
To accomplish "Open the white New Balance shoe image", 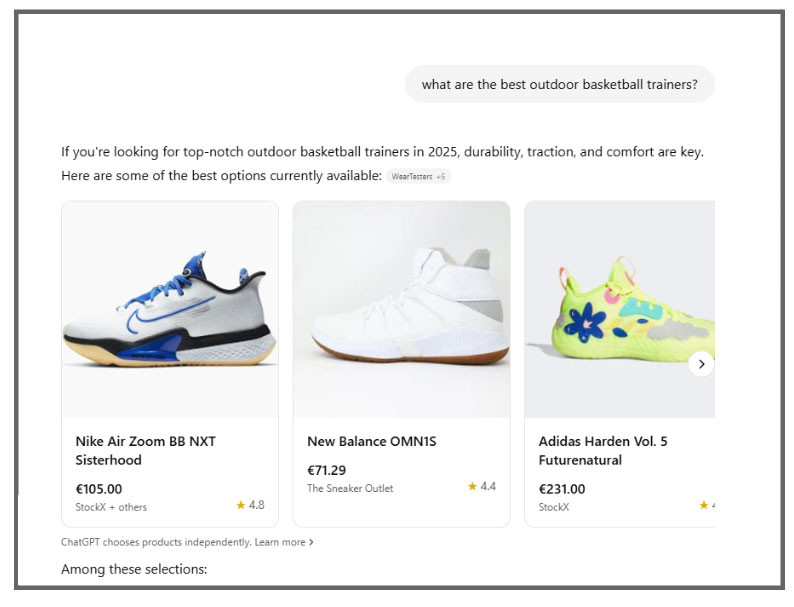I will coord(401,309).
